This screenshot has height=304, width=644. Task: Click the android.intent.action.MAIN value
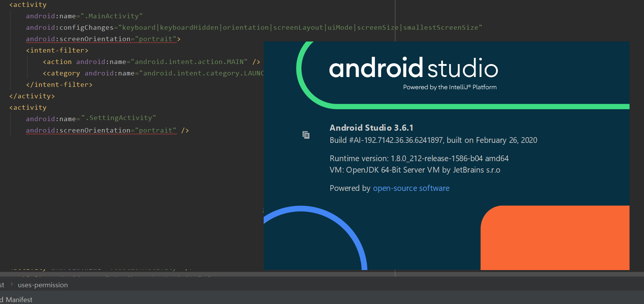[189, 62]
